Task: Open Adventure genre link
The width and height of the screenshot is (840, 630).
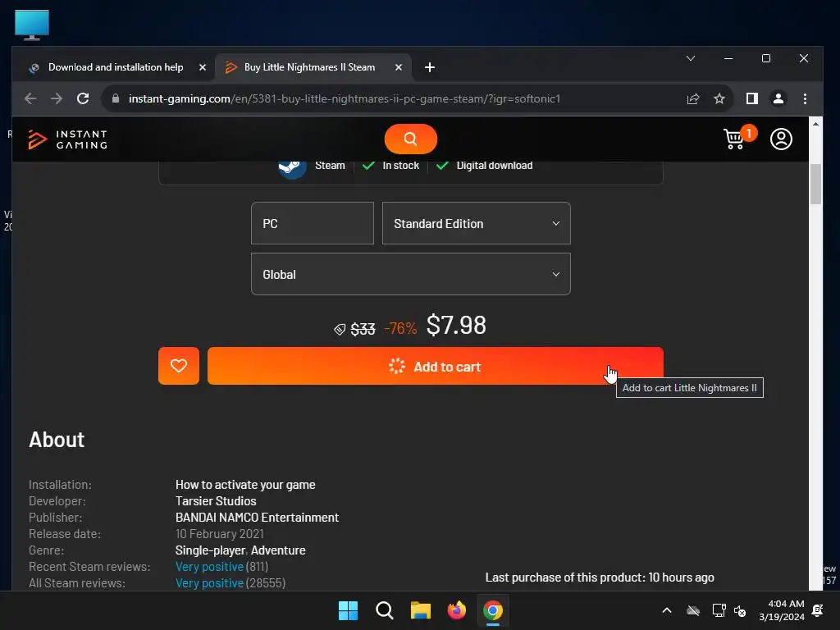Action: click(278, 550)
